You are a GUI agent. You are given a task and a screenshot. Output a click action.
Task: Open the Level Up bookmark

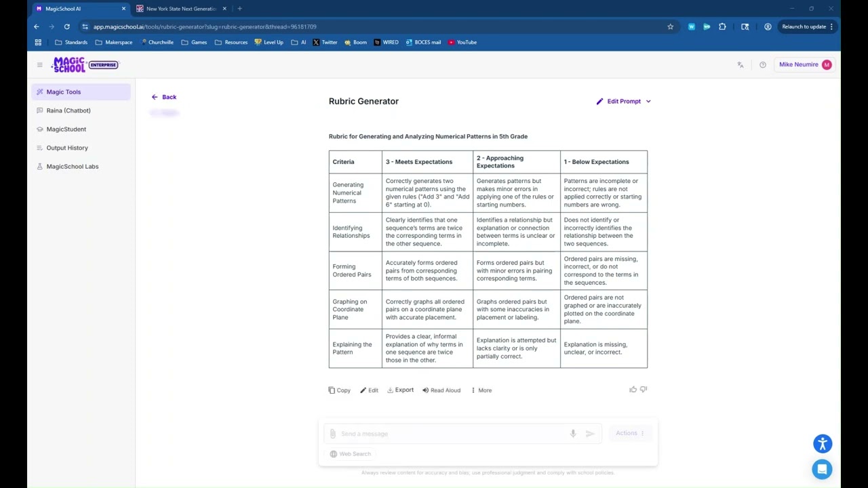[x=269, y=42]
